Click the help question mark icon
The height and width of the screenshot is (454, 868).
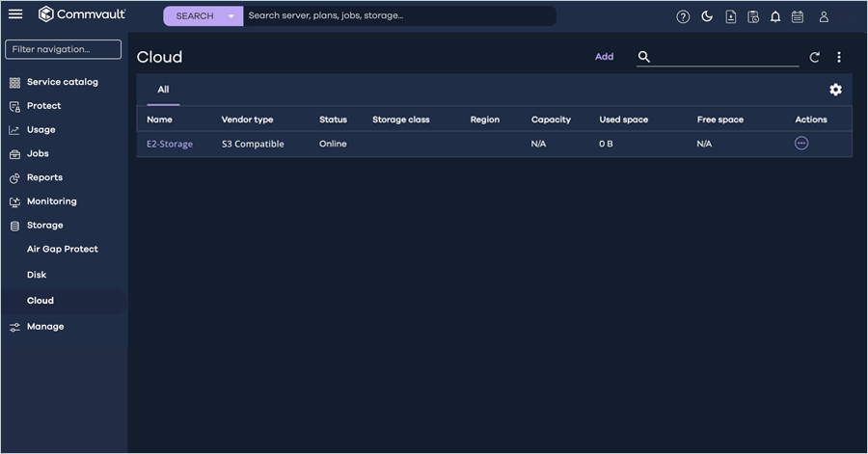click(x=683, y=16)
